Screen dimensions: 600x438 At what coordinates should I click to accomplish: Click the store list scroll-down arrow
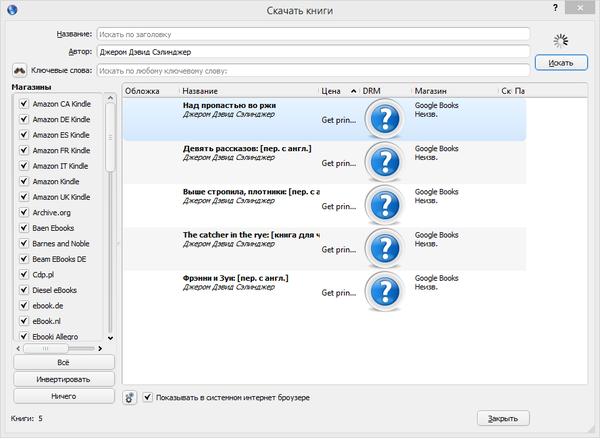click(x=111, y=338)
